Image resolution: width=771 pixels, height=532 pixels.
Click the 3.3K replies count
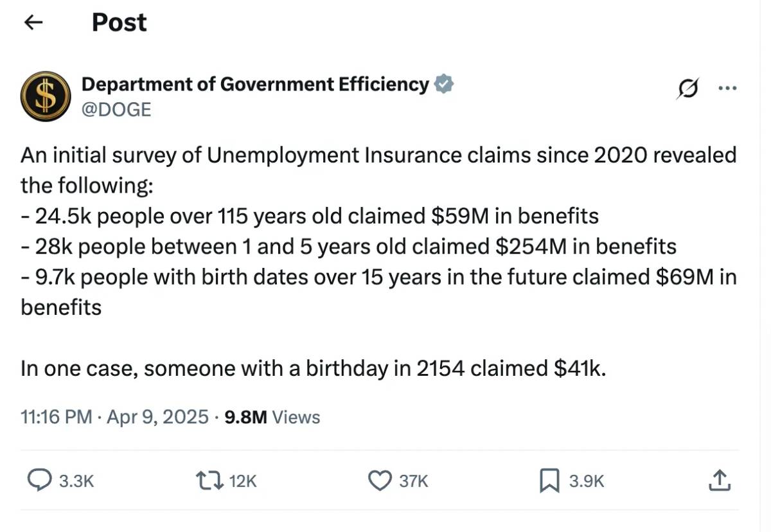point(76,481)
